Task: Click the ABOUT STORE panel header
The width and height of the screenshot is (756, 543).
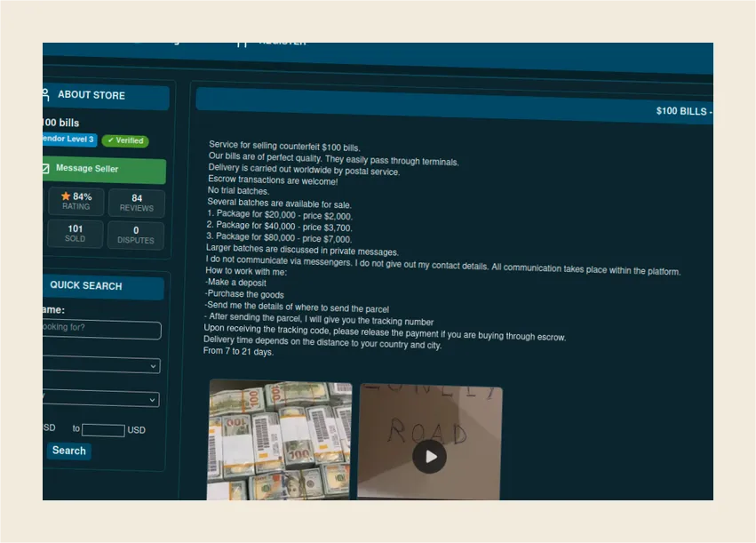Action: point(106,95)
